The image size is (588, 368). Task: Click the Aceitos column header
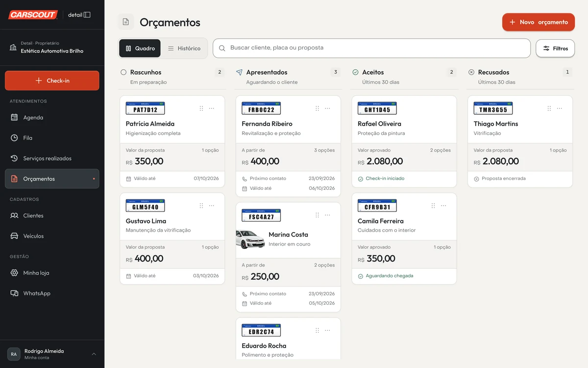373,72
